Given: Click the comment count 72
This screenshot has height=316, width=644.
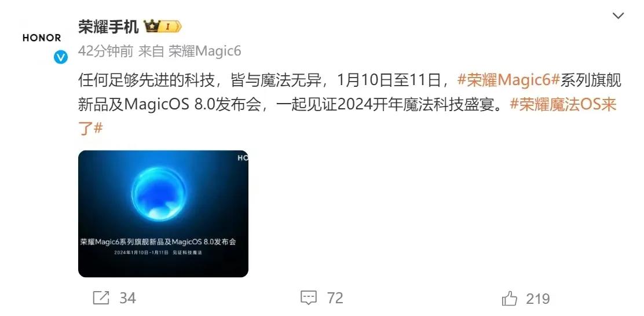Looking at the screenshot, I should 335,299.
